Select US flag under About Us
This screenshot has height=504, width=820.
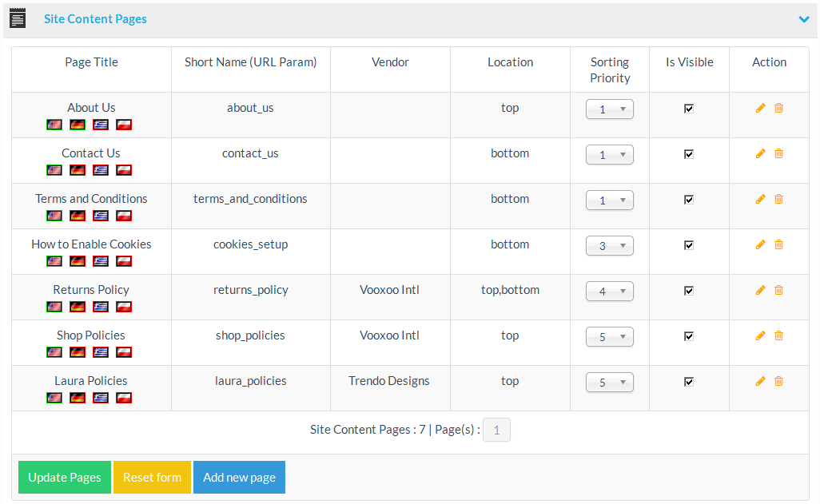[54, 125]
